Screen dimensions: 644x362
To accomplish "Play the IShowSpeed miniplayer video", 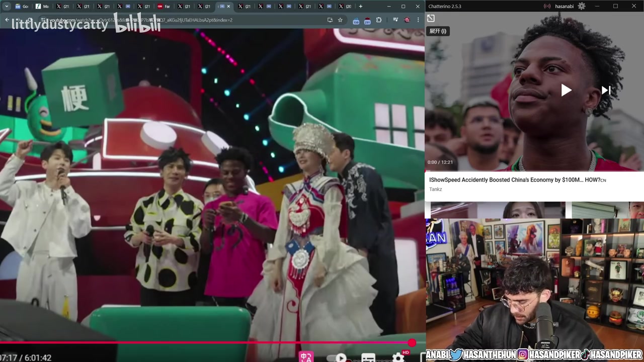I will (566, 90).
